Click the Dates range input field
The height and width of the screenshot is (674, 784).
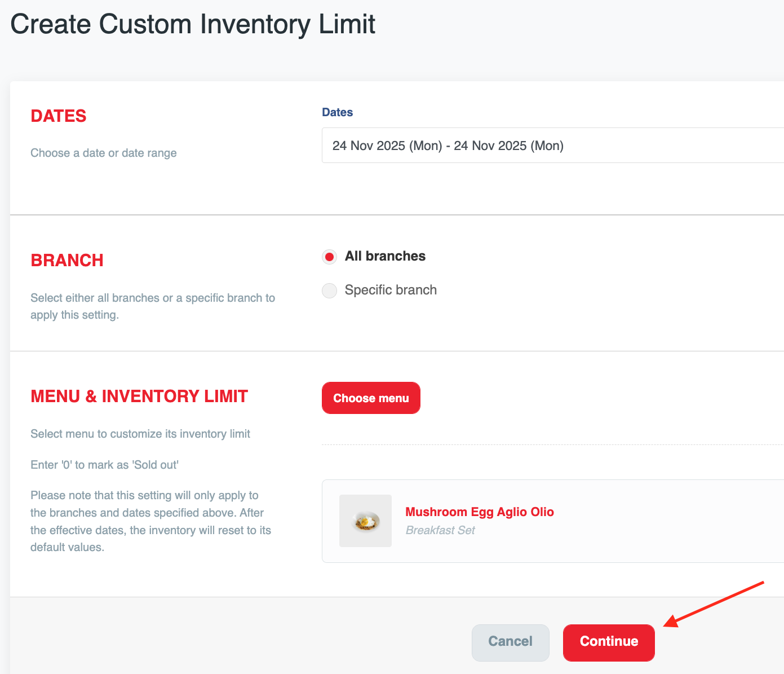[552, 146]
